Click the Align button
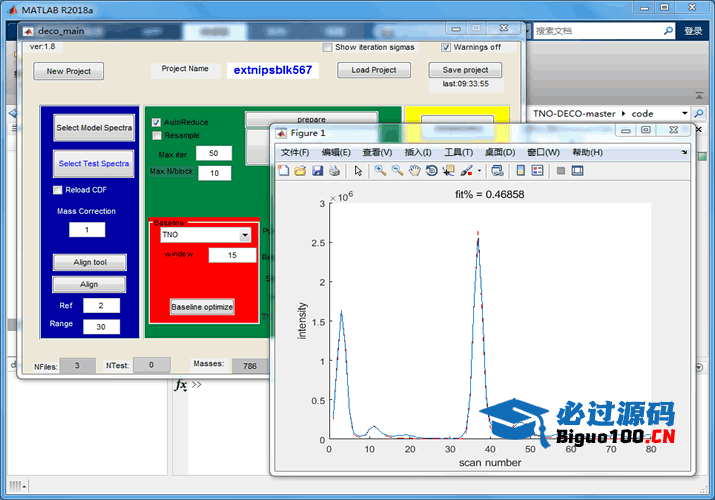 [89, 284]
